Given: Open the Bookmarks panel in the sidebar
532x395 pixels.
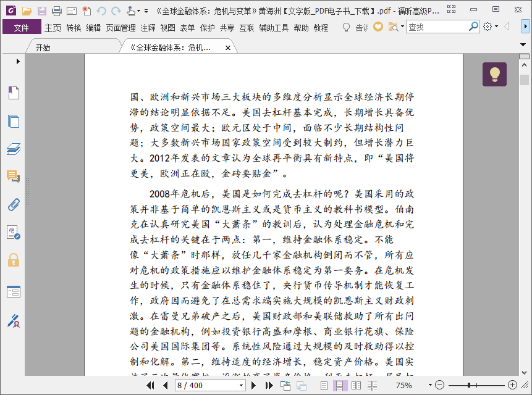Looking at the screenshot, I should pyautogui.click(x=14, y=93).
